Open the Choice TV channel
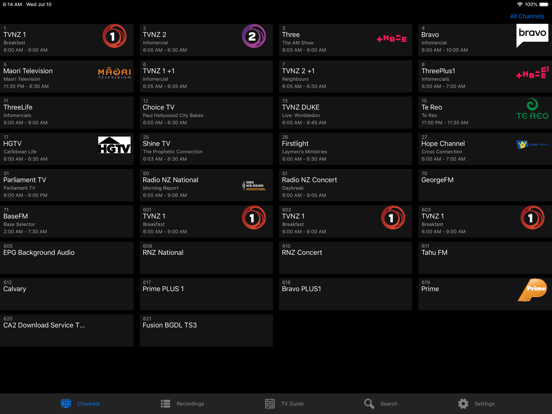Screen dimensions: 552x414 [x=206, y=112]
